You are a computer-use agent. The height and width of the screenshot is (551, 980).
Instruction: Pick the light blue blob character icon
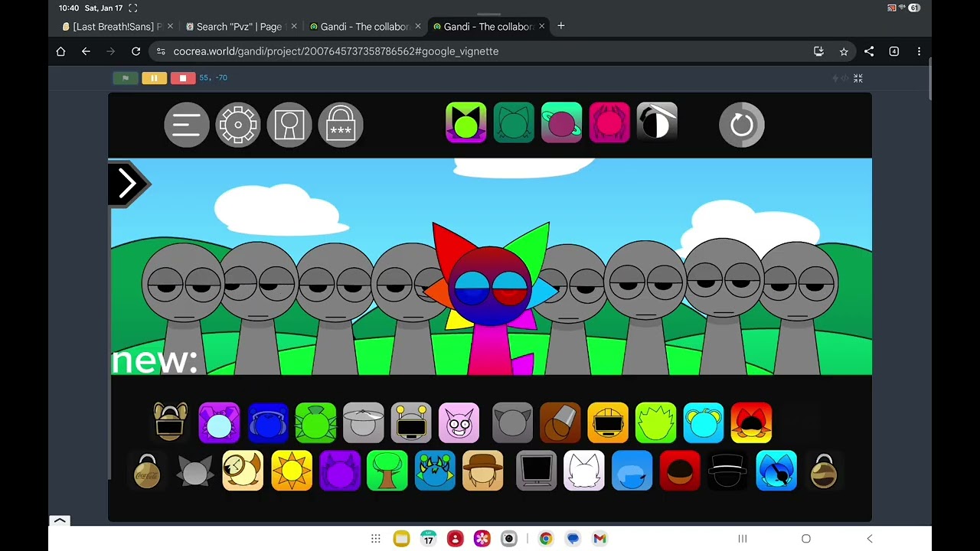(632, 471)
